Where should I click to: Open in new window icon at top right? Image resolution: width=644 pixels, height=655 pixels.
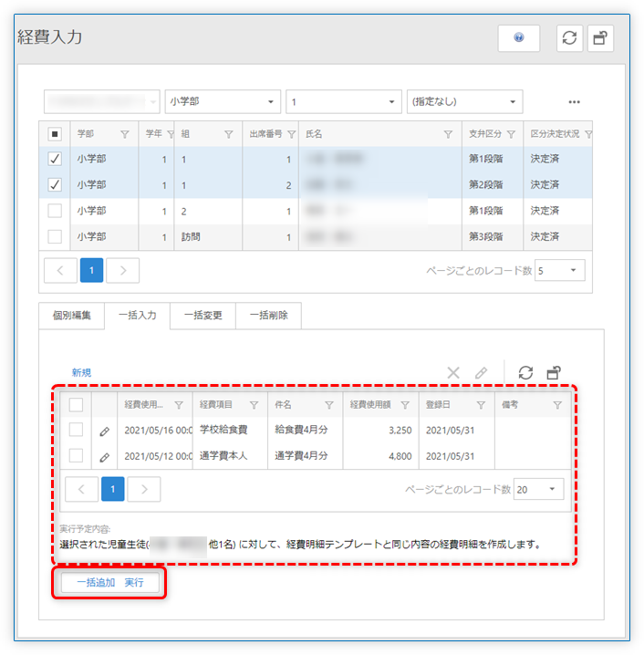tap(600, 38)
